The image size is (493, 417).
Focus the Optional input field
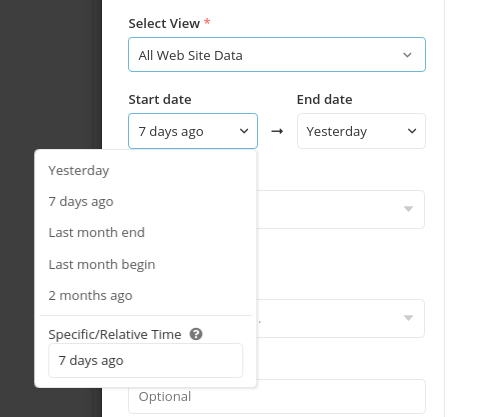coord(277,396)
